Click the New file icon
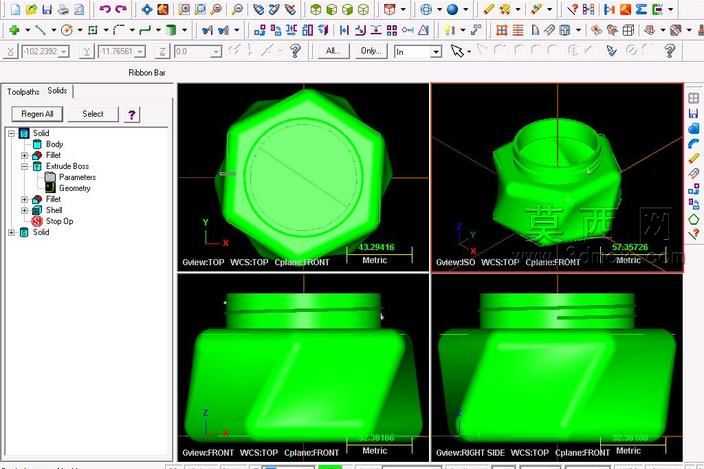Screen dimensions: 704x469 click(x=15, y=9)
